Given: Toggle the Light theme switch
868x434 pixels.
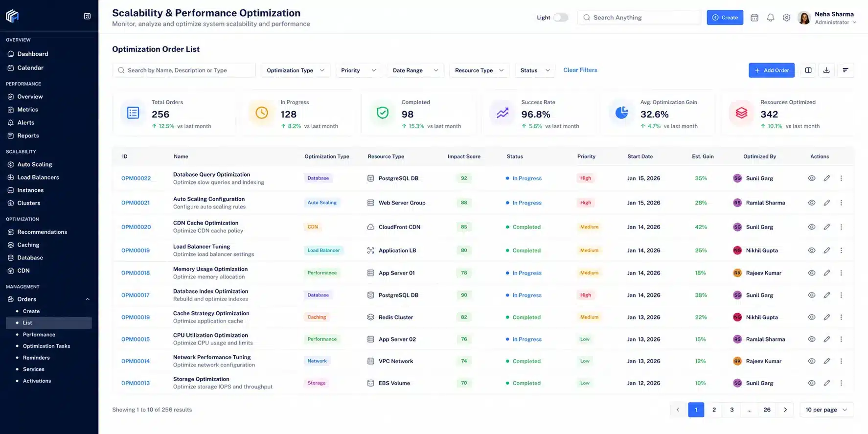Looking at the screenshot, I should tap(561, 18).
